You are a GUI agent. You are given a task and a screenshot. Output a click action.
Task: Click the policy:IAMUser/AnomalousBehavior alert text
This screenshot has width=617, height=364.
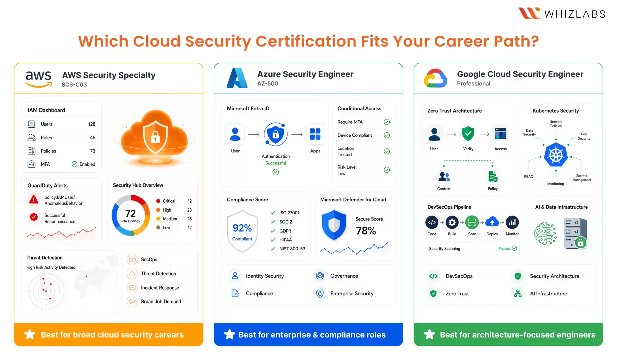(63, 200)
